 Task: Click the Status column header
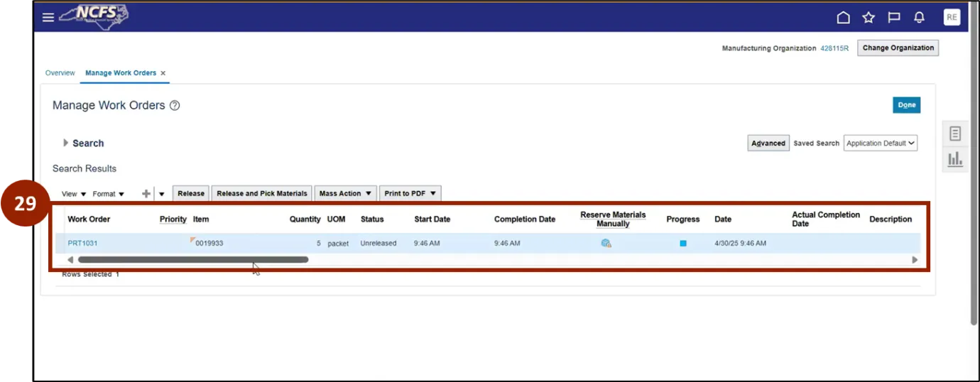tap(372, 219)
